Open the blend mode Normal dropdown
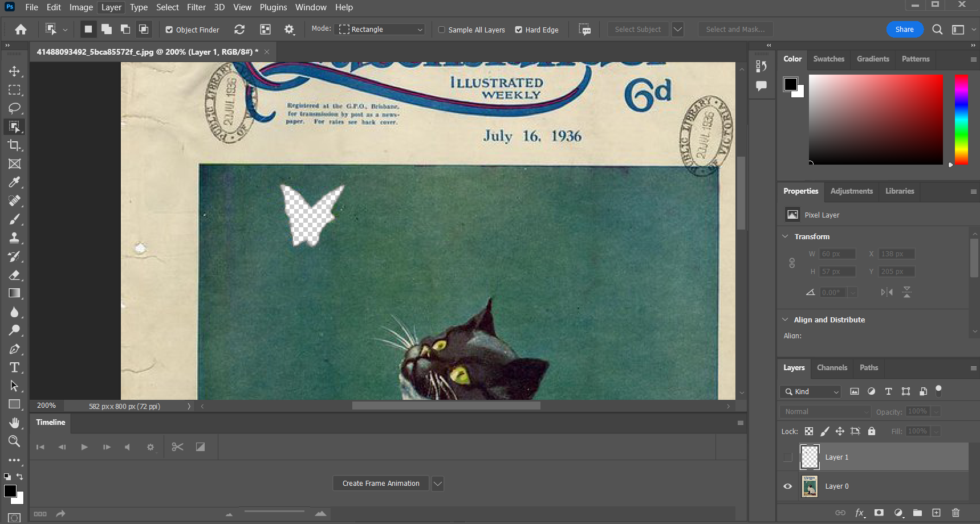 (825, 412)
